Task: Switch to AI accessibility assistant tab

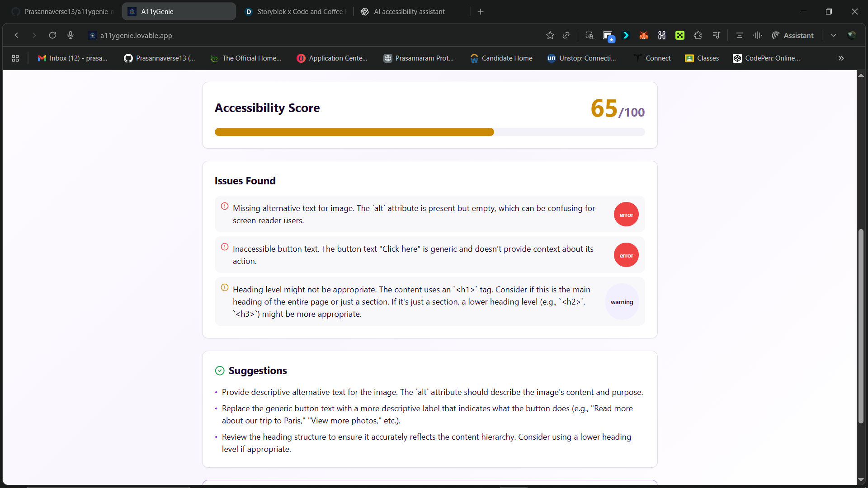Action: tap(409, 12)
